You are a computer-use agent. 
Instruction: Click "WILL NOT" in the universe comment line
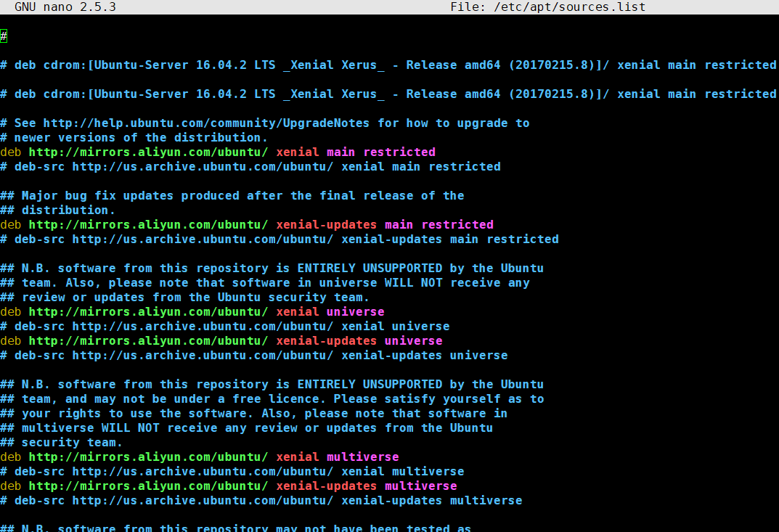[413, 282]
